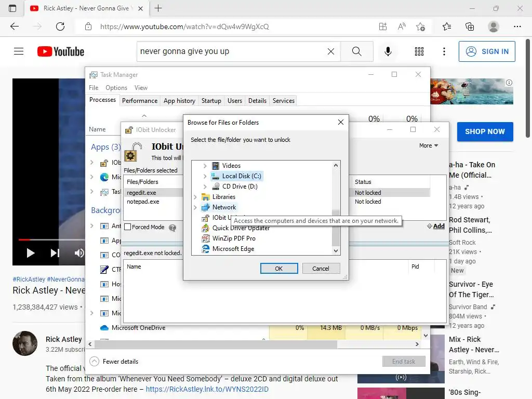
Task: Seek using the video progress bar
Action: coord(51,240)
